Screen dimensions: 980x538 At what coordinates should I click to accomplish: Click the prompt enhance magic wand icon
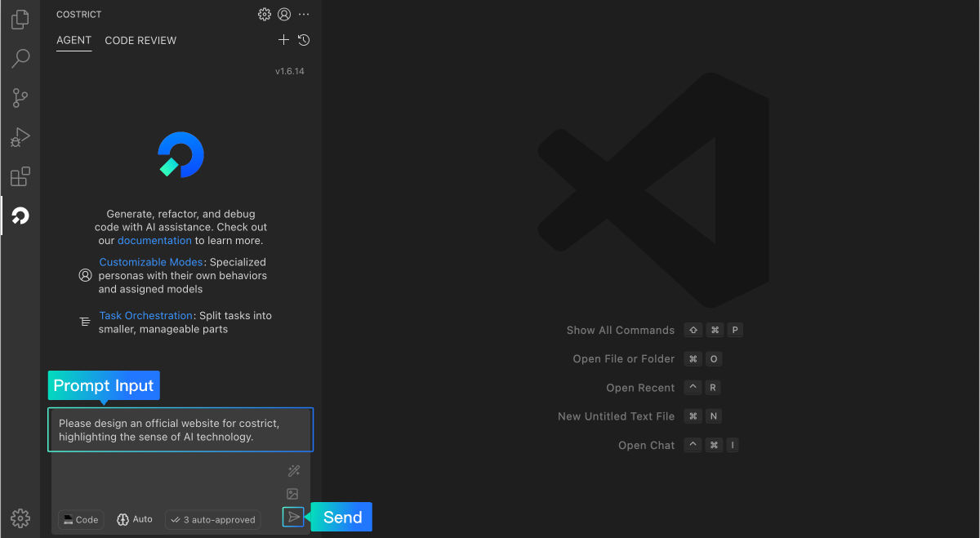click(x=294, y=470)
